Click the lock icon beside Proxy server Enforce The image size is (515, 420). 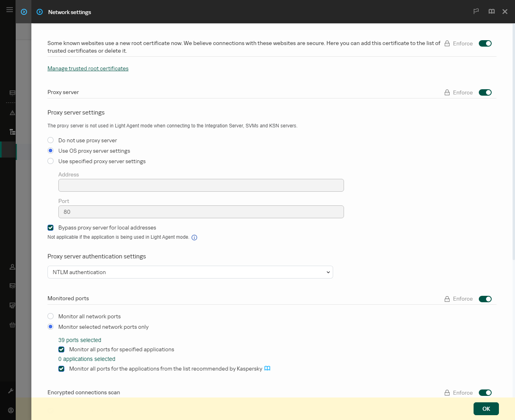point(447,92)
